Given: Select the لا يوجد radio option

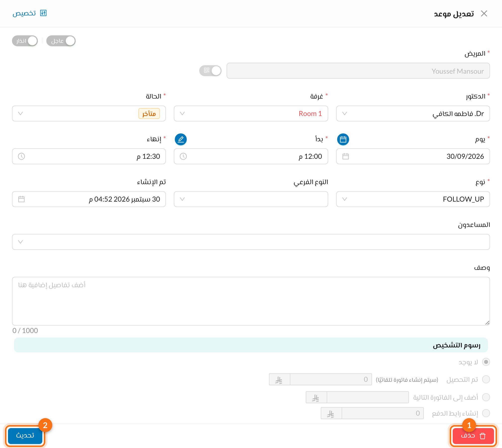Looking at the screenshot, I should click(x=486, y=362).
